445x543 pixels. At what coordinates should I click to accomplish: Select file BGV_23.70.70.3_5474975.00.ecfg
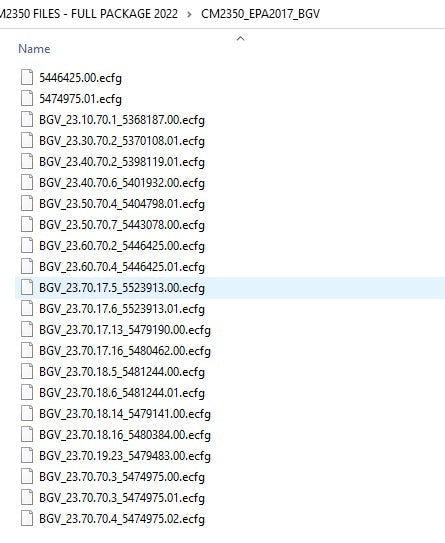(x=122, y=477)
